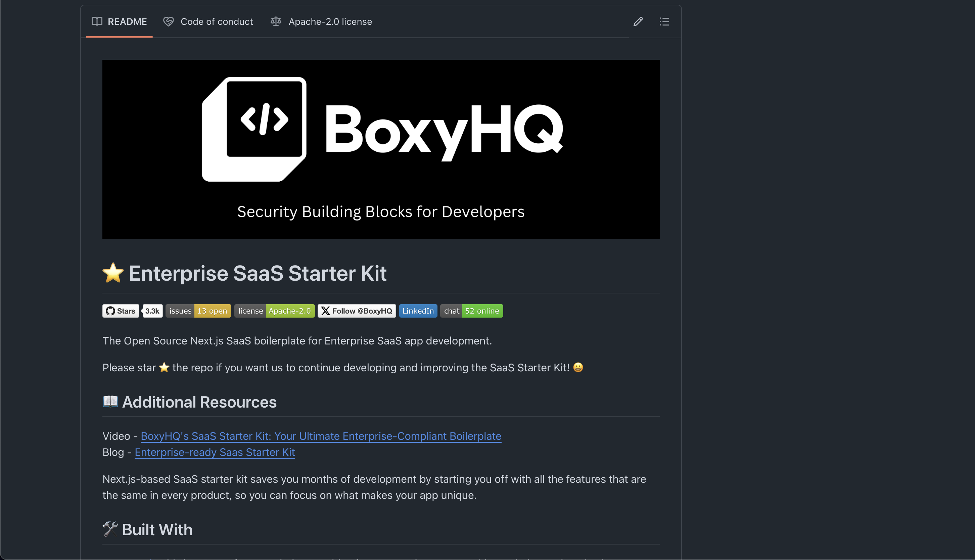975x560 pixels.
Task: Click the license Apache-2.0 badge
Action: point(274,311)
